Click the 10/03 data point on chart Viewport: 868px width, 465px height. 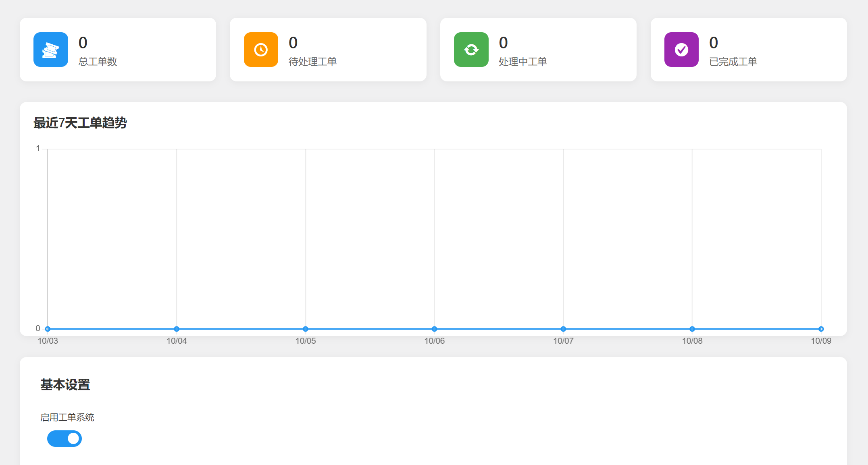pos(48,329)
